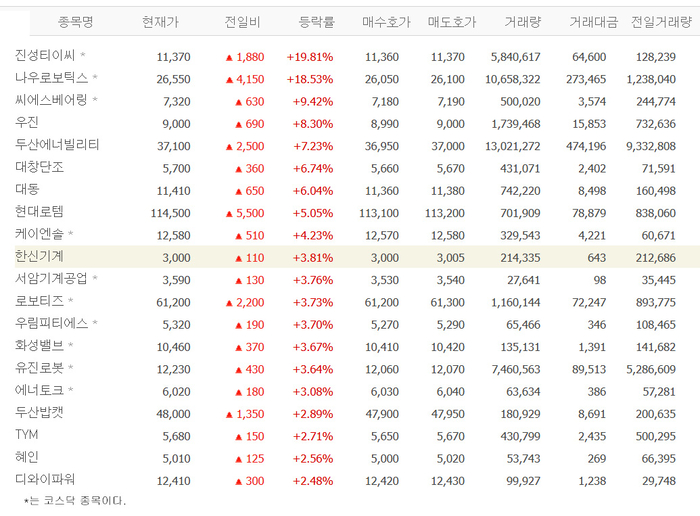Viewport: 700px width, 516px height.
Task: Open the 두산에너빌리티 stock link
Action: pyautogui.click(x=57, y=145)
